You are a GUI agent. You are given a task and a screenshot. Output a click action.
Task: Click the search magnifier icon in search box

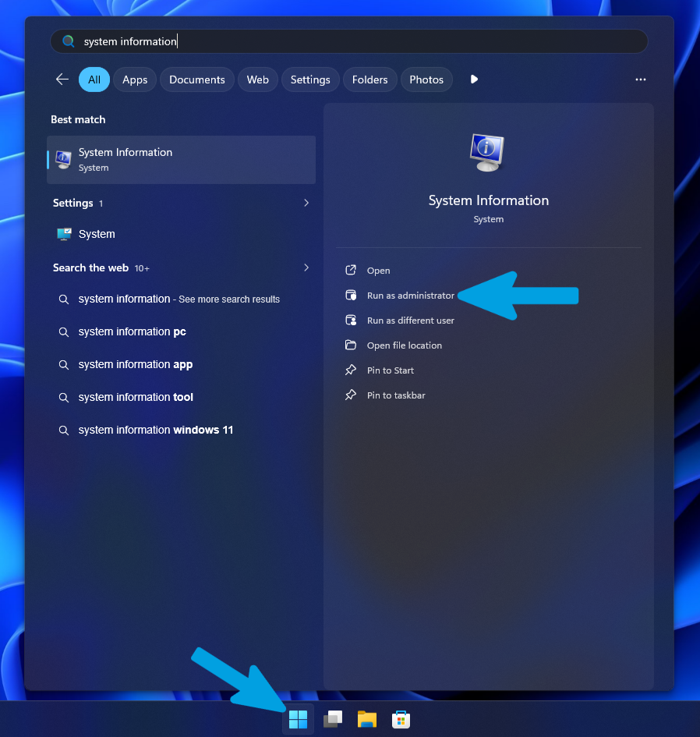[69, 41]
